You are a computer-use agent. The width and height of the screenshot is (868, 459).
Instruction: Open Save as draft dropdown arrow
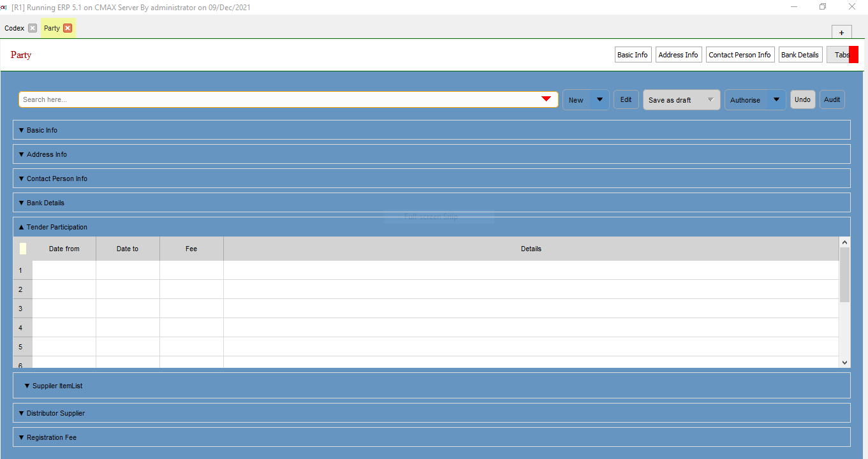pyautogui.click(x=710, y=99)
